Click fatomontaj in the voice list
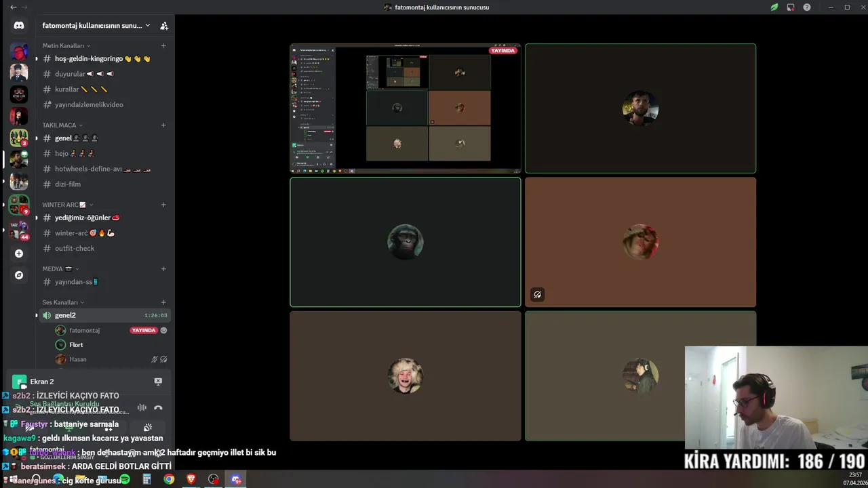The width and height of the screenshot is (868, 488). pyautogui.click(x=84, y=330)
